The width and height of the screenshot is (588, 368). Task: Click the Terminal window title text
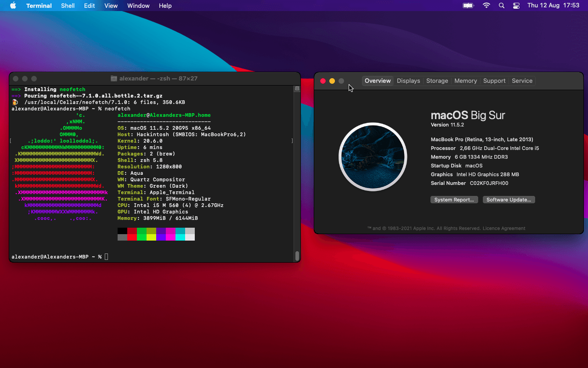pyautogui.click(x=158, y=79)
